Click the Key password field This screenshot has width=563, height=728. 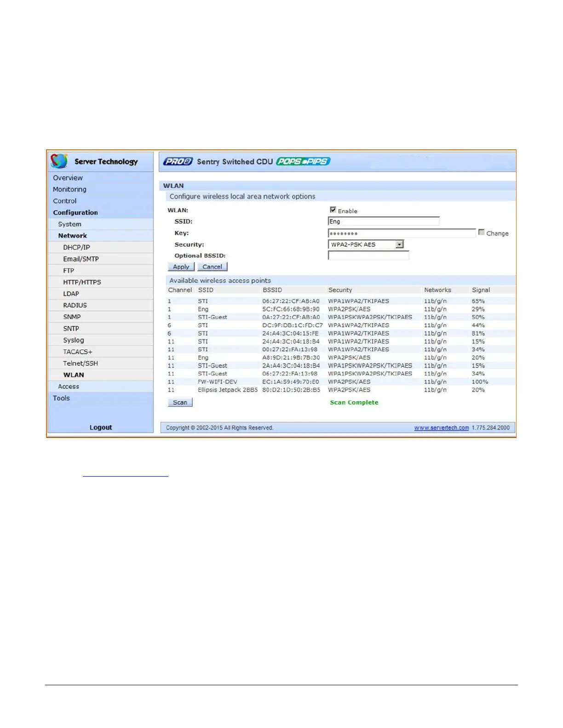[402, 233]
